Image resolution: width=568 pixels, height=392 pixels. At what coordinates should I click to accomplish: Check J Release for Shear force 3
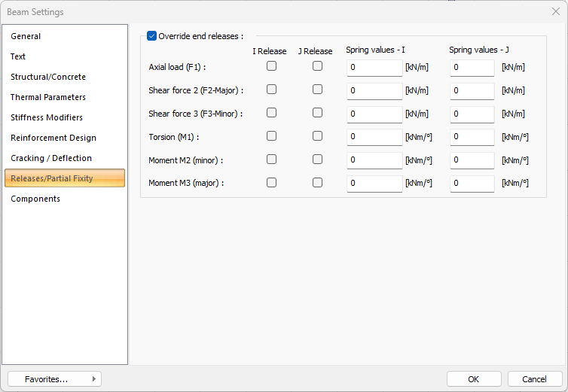317,113
